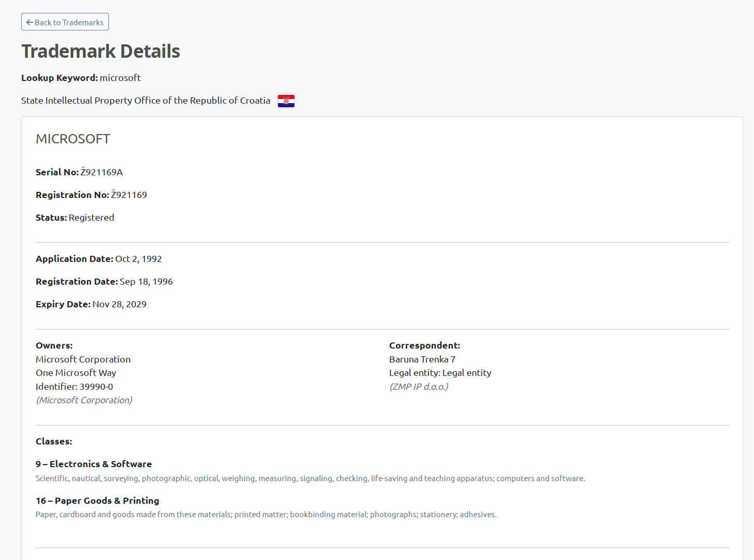Click the MICROSOFT trademark title
This screenshot has height=560, width=754.
(73, 139)
